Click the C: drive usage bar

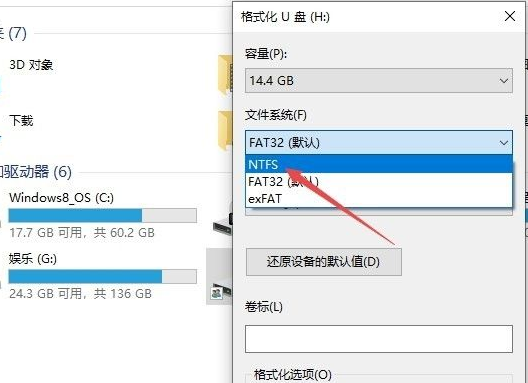pos(102,216)
